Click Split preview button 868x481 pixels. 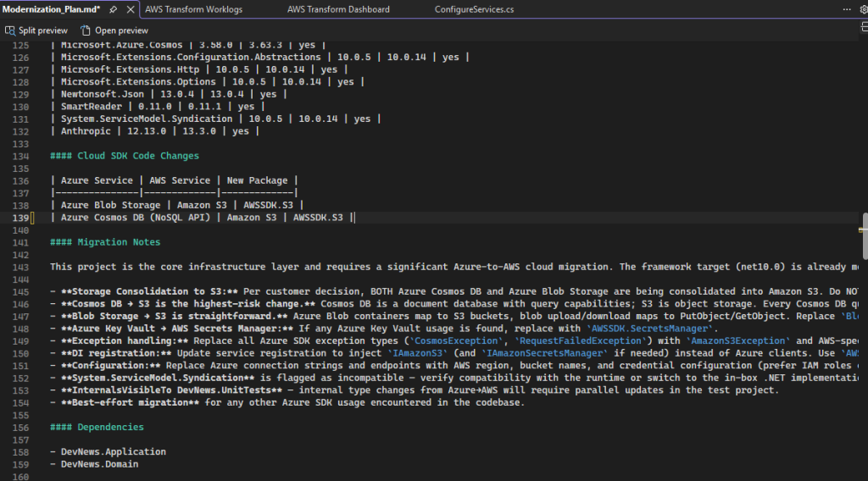pyautogui.click(x=36, y=30)
